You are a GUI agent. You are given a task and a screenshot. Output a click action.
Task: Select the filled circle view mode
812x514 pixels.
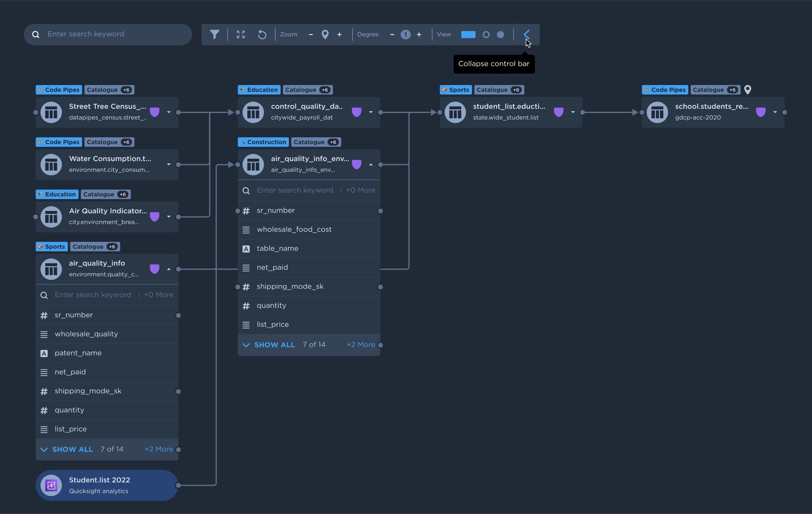[500, 34]
